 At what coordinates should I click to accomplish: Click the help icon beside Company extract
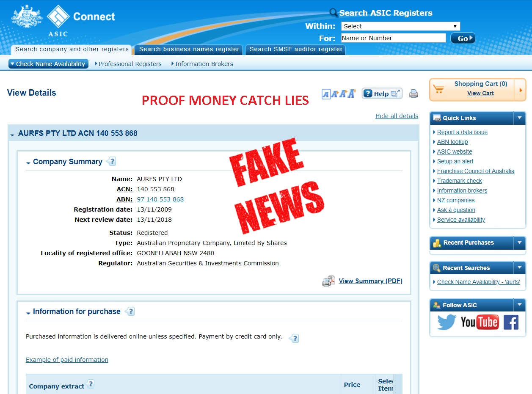click(x=90, y=384)
